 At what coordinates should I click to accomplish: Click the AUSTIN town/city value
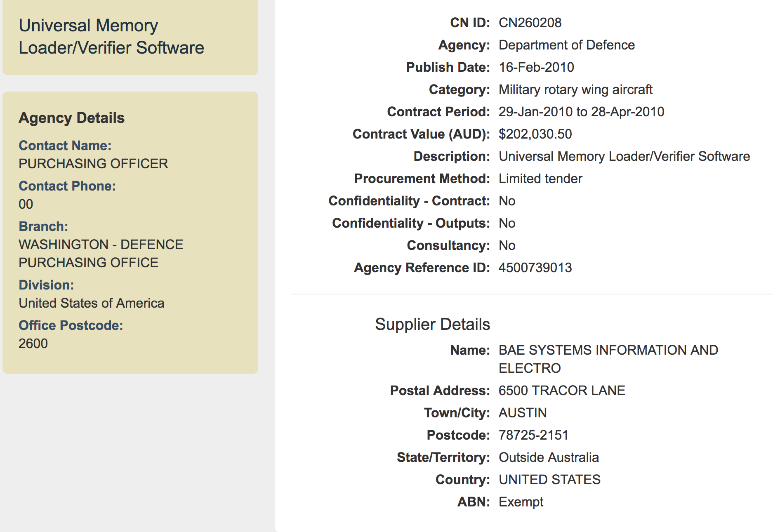(523, 413)
